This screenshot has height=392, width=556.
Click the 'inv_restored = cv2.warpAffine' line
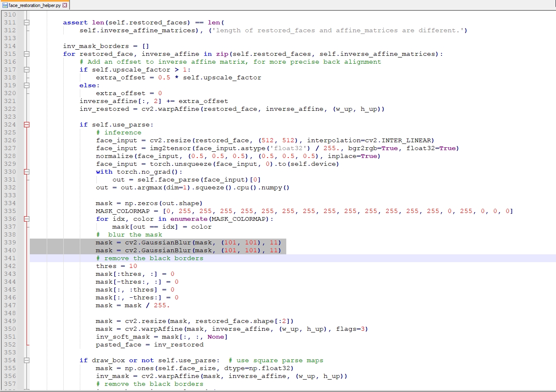coord(232,109)
